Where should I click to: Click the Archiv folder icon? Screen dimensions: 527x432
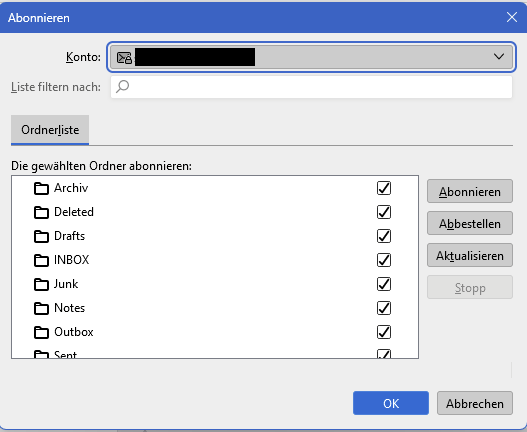coord(41,188)
